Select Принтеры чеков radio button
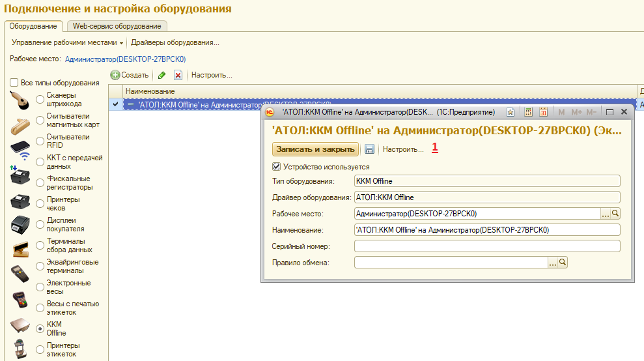 [40, 203]
